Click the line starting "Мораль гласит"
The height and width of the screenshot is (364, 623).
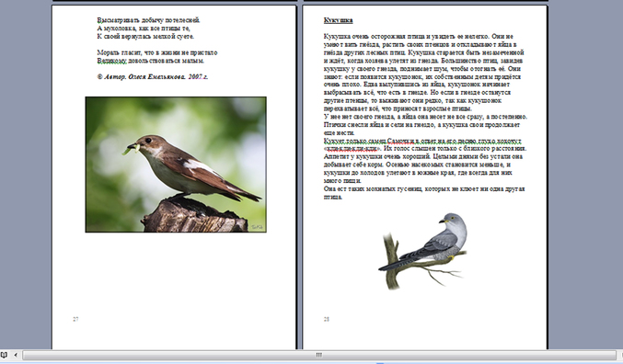pos(157,52)
